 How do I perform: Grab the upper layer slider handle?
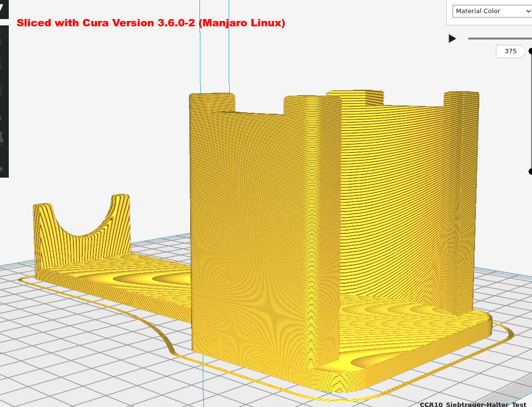531,51
